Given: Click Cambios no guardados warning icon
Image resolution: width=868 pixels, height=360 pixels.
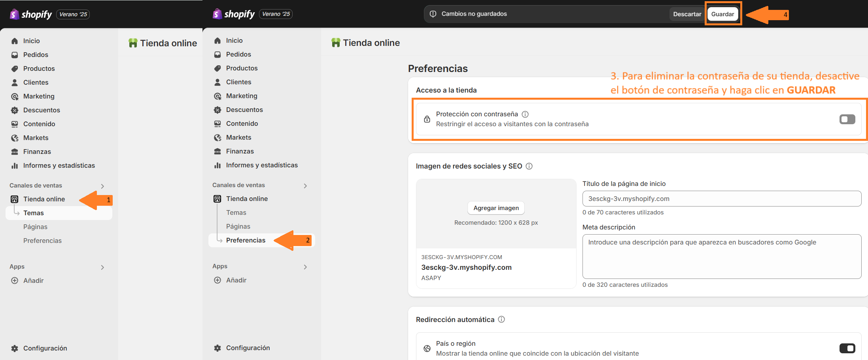Looking at the screenshot, I should pos(433,14).
